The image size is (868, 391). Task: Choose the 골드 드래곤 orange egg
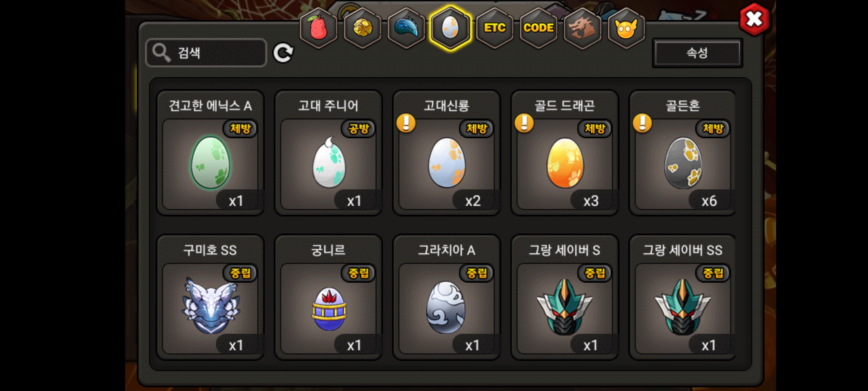(565, 153)
